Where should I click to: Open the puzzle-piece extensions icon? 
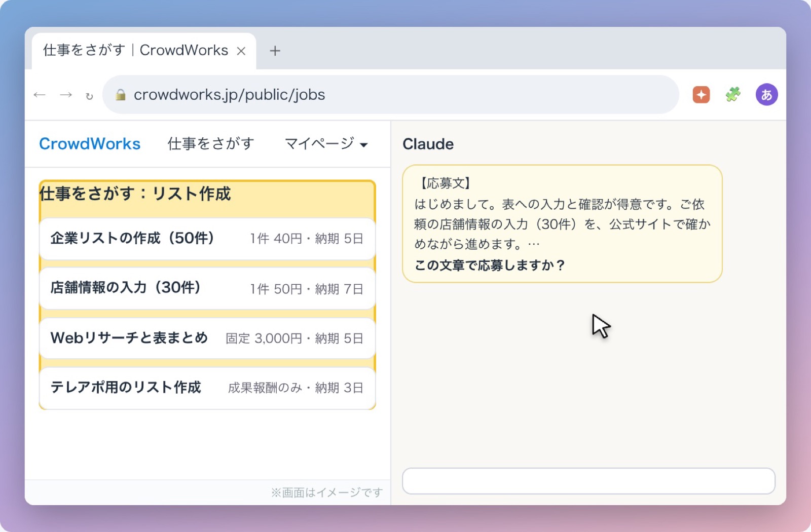[733, 95]
